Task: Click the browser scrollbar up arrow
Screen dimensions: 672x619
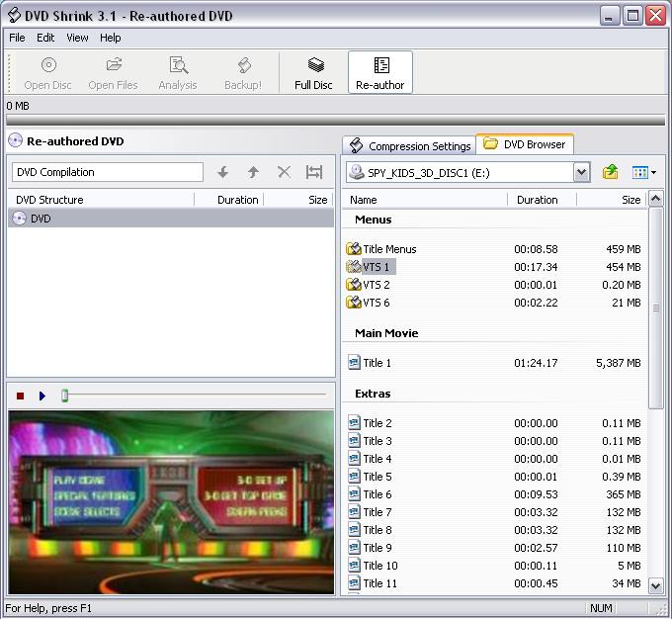Action: point(656,199)
